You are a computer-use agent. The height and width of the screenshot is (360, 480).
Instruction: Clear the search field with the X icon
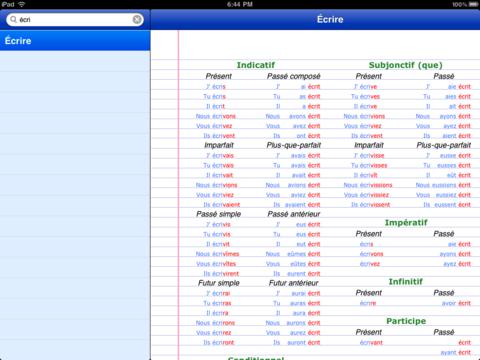pyautogui.click(x=137, y=20)
